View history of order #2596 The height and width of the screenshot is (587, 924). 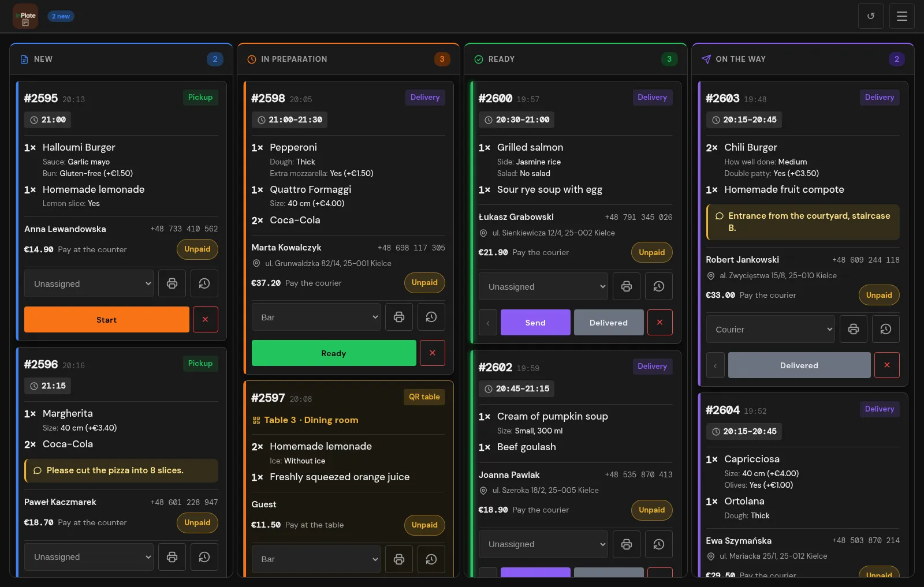[x=204, y=557]
